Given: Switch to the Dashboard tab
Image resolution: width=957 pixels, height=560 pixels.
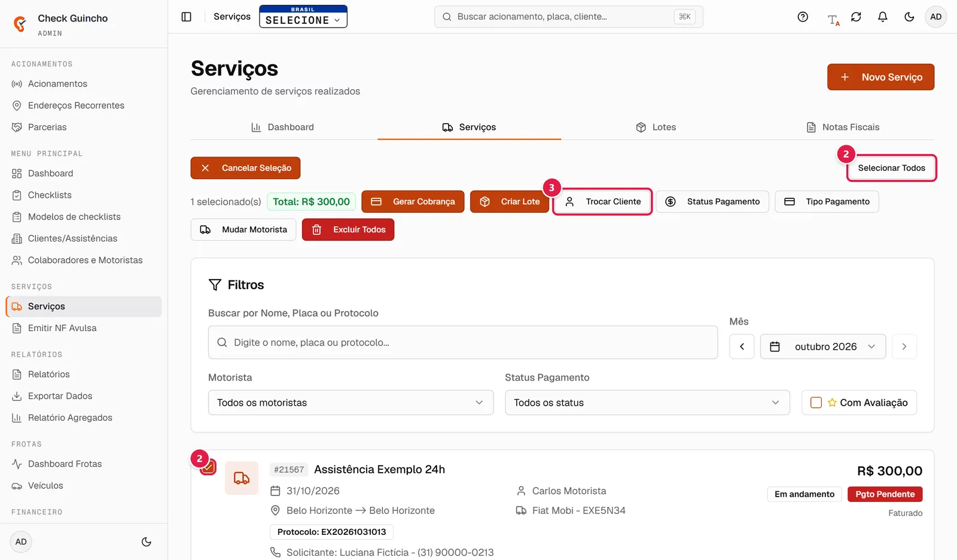Looking at the screenshot, I should [282, 127].
